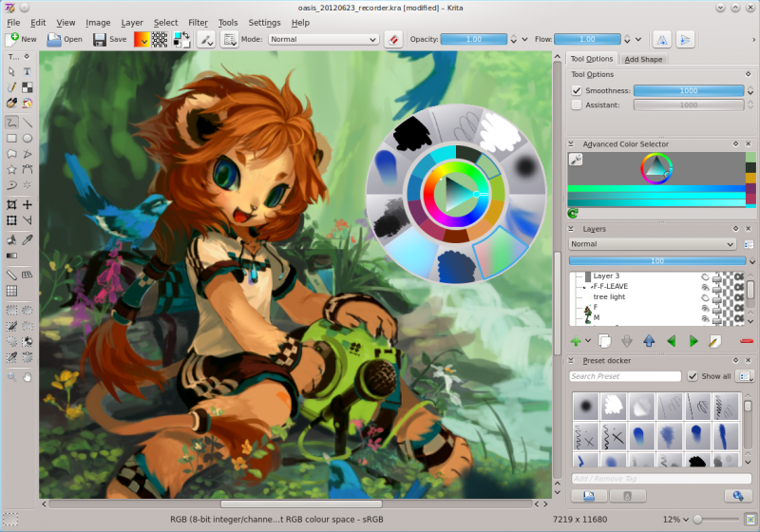Enable the Assistant checkbox
Screen dimensions: 760x532
pyautogui.click(x=577, y=104)
